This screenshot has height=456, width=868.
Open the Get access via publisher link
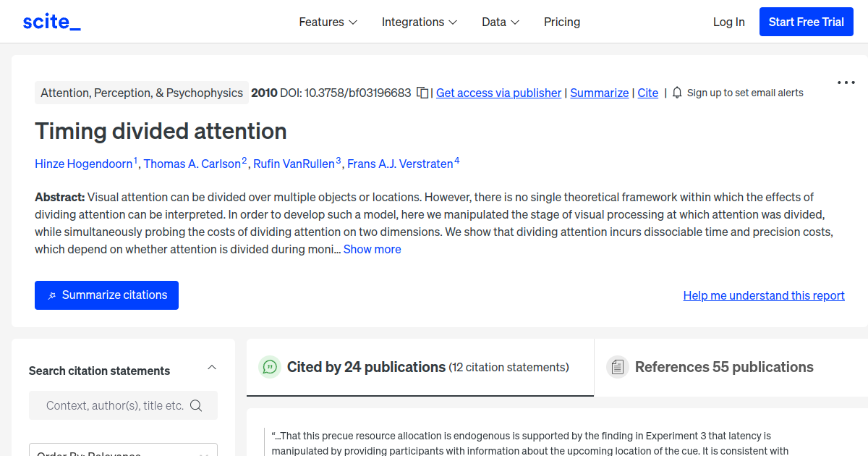tap(498, 93)
